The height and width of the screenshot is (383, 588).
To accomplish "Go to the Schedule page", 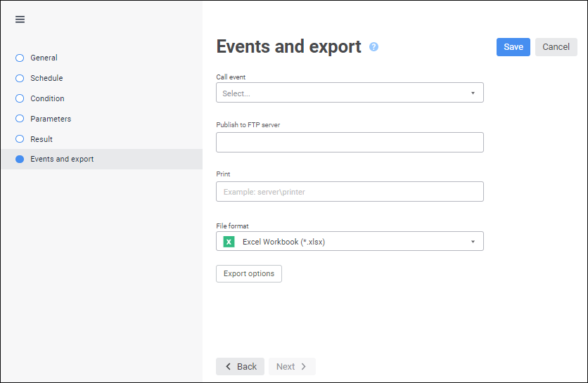I will coord(46,78).
